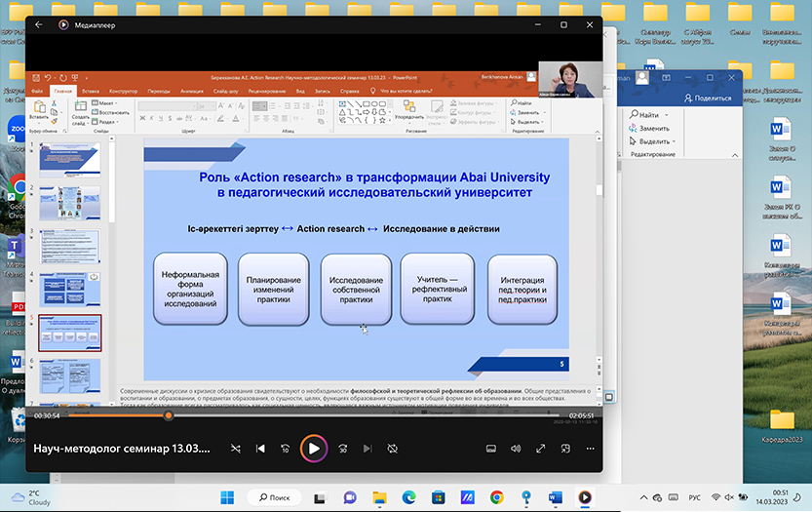This screenshot has height=512, width=812.
Task: Toggle shuffle mode on
Action: point(235,449)
